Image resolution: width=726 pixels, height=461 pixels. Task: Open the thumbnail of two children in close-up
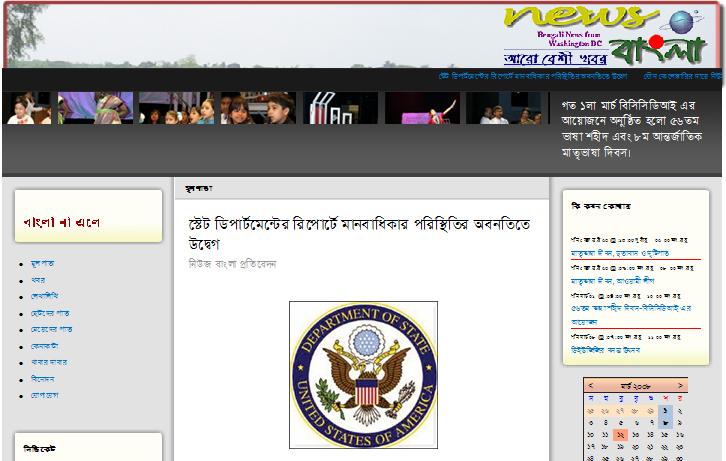coord(258,108)
